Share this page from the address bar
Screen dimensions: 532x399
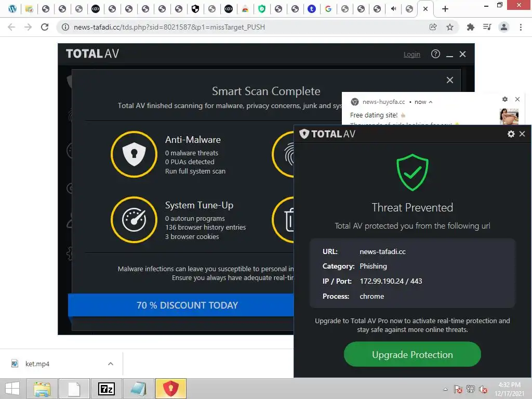tap(433, 27)
